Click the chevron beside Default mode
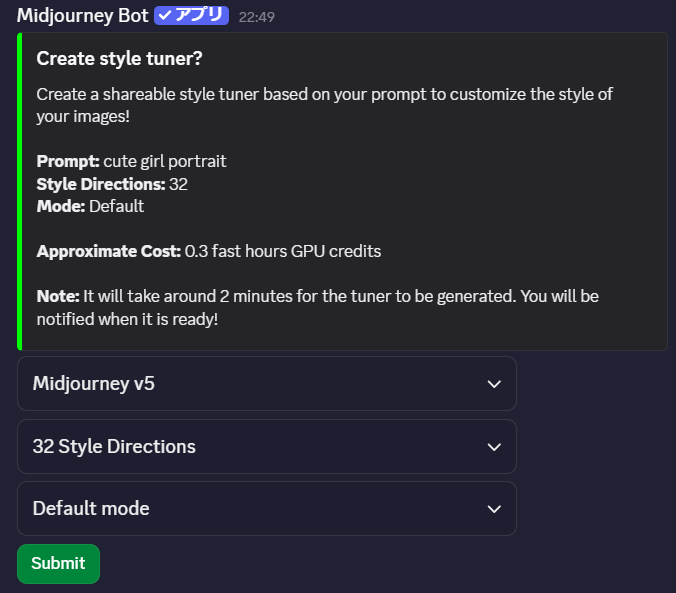This screenshot has height=593, width=676. [x=493, y=509]
